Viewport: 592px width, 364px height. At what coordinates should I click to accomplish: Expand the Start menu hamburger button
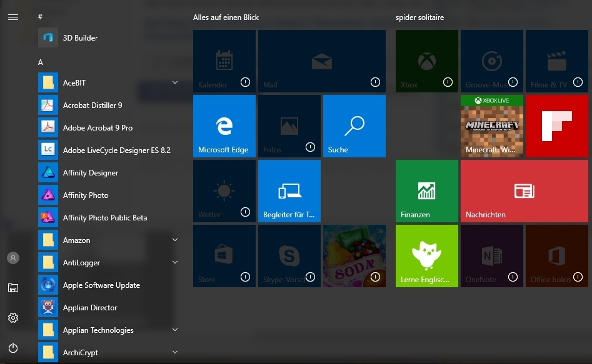point(13,17)
